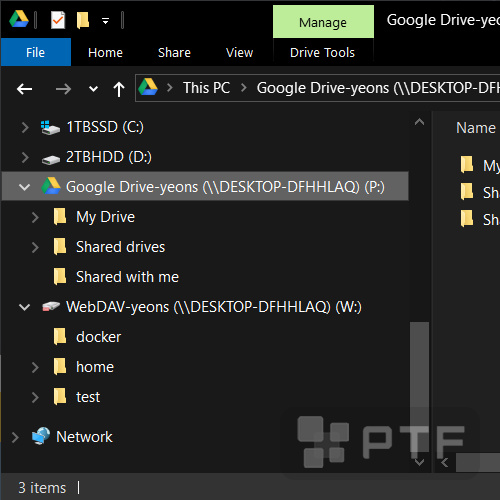The width and height of the screenshot is (500, 500).
Task: Click the New Folder quick access icon
Action: click(83, 20)
